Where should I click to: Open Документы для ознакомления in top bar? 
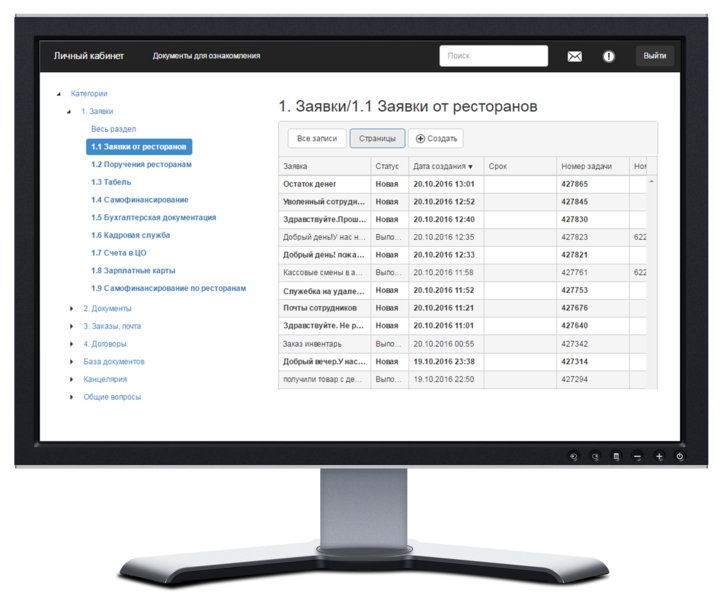(206, 56)
